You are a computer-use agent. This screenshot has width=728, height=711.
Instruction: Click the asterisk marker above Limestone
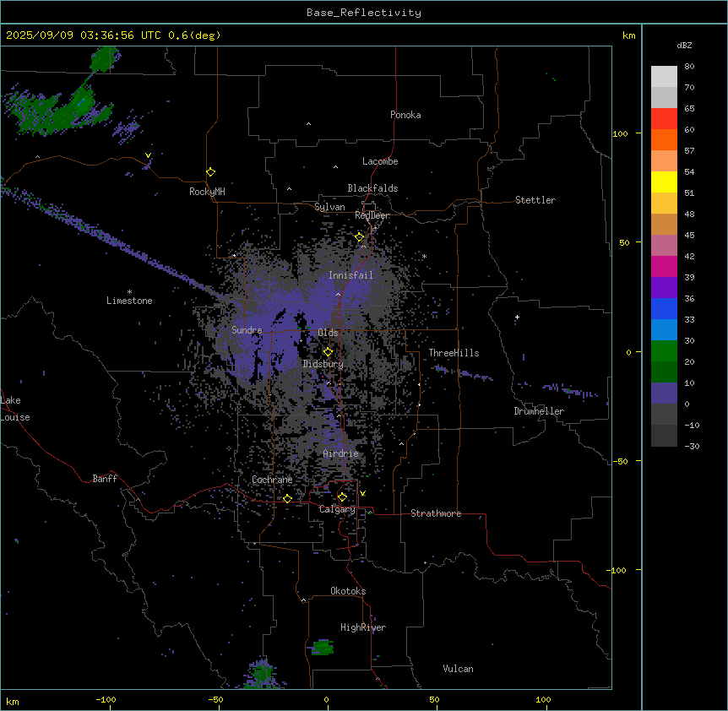(x=129, y=292)
